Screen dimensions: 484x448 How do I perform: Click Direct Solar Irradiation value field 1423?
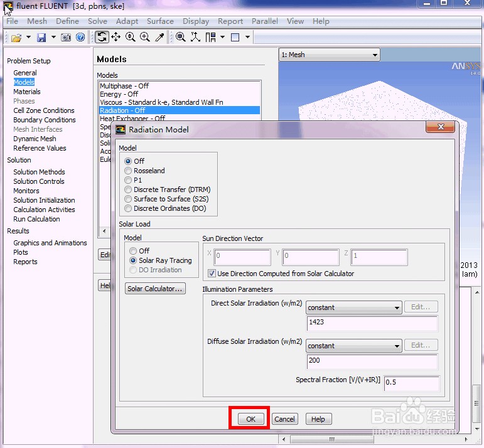click(372, 323)
